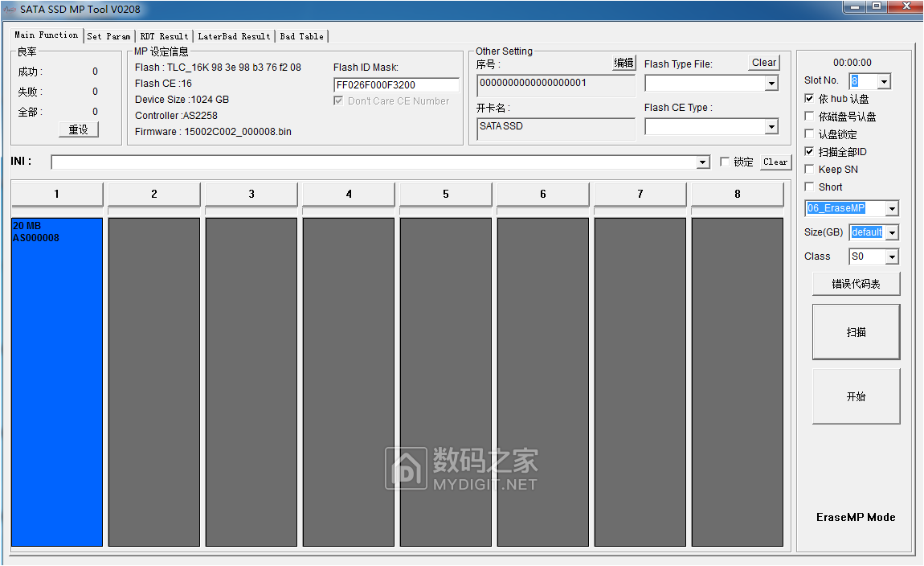Click slot 3 header button
This screenshot has height=566, width=924.
tap(251, 194)
